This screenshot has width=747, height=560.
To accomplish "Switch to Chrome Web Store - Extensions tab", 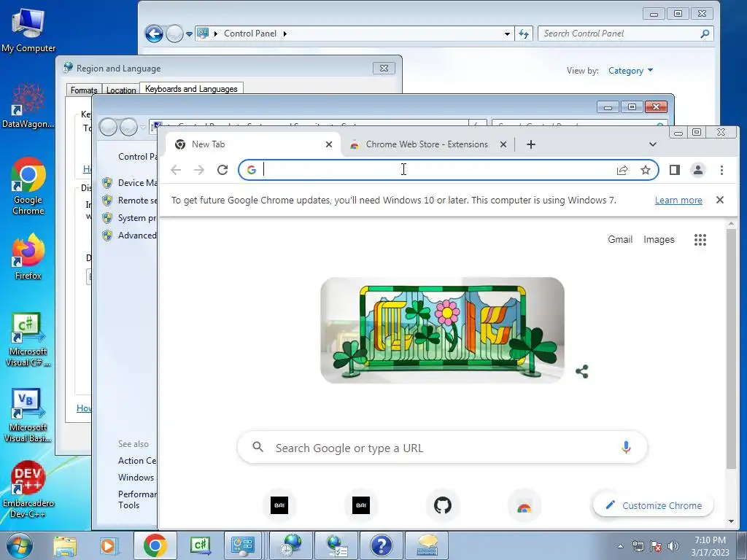I will click(427, 144).
